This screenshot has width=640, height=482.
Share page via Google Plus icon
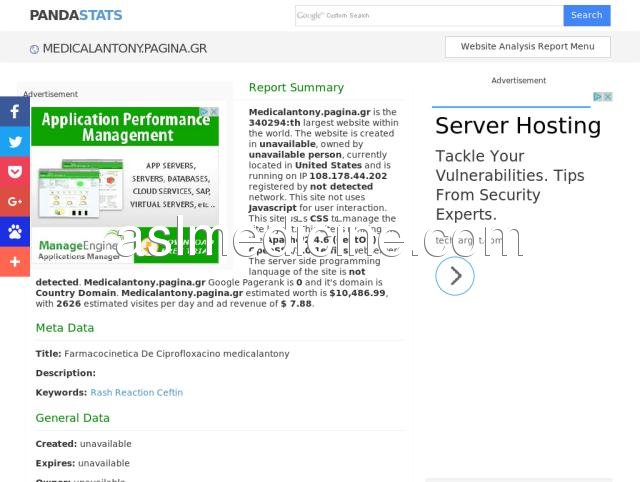pyautogui.click(x=15, y=202)
